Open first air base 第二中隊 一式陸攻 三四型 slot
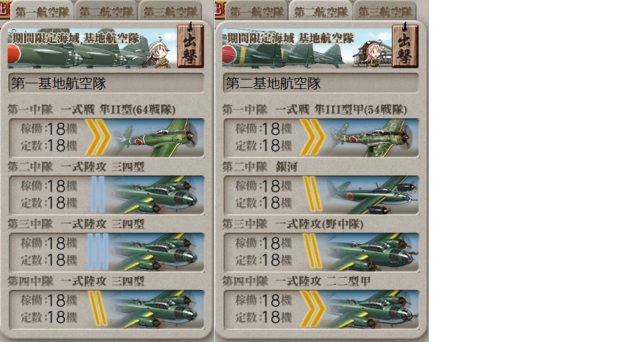Image resolution: width=644 pixels, height=342 pixels. pyautogui.click(x=106, y=195)
